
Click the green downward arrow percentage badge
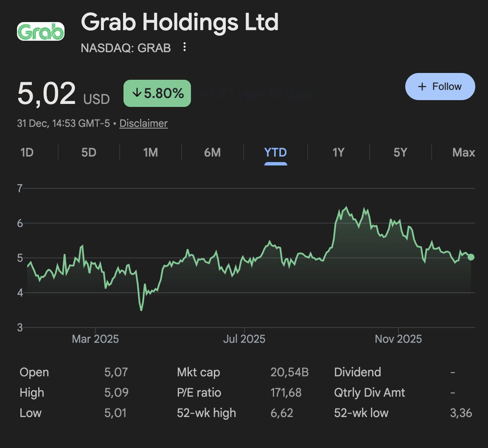[157, 93]
